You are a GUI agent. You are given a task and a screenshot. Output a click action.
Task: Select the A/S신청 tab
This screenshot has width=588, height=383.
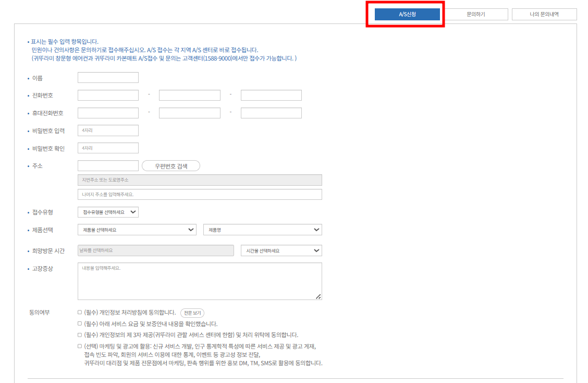pos(408,14)
